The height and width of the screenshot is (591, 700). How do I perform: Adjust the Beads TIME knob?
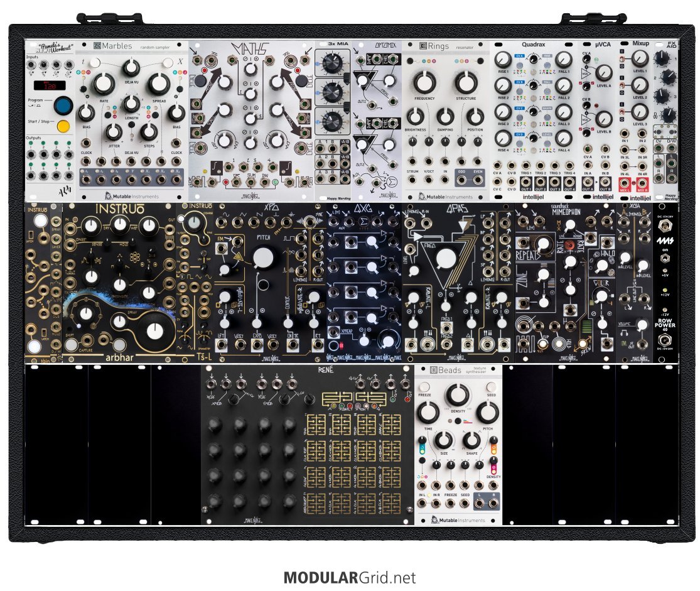(x=428, y=412)
